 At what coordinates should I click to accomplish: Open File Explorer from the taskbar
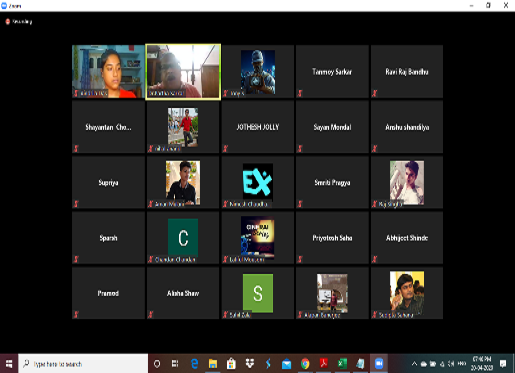click(x=213, y=364)
